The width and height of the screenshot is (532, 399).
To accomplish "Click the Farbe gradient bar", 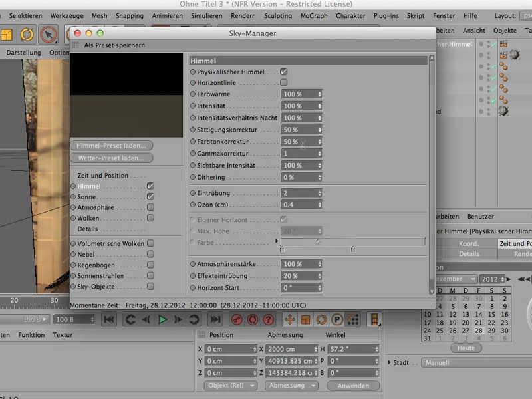I will pos(352,242).
